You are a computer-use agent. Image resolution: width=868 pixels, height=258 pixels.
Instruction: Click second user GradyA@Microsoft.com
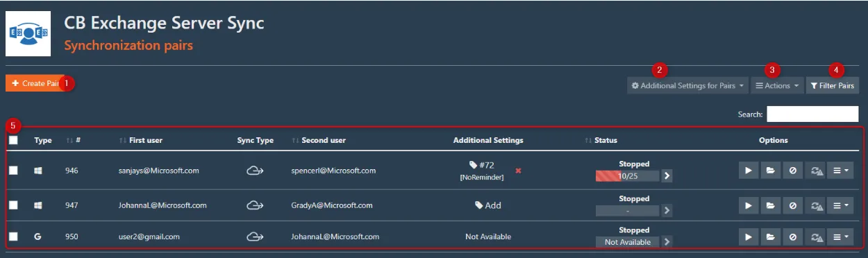332,205
